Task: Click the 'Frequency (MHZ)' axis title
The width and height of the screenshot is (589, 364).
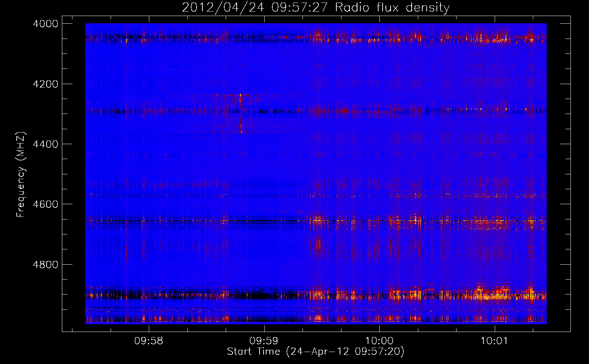Action: tap(21, 174)
